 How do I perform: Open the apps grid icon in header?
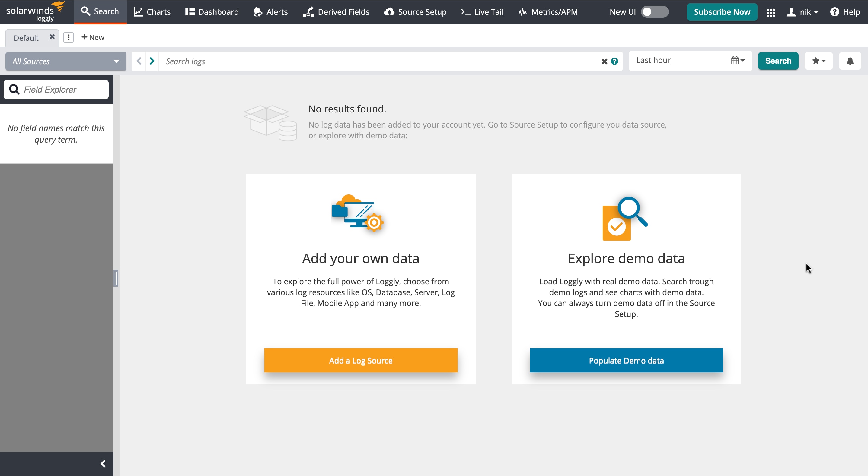coord(771,12)
